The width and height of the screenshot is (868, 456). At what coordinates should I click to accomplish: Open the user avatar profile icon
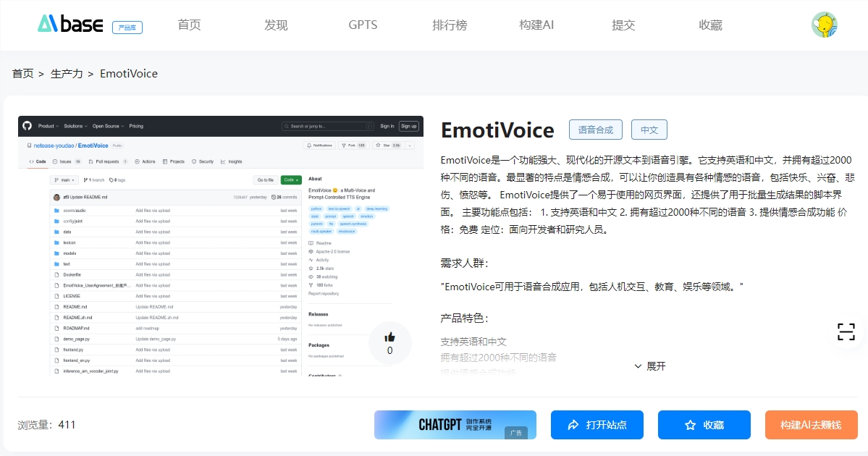(x=825, y=25)
